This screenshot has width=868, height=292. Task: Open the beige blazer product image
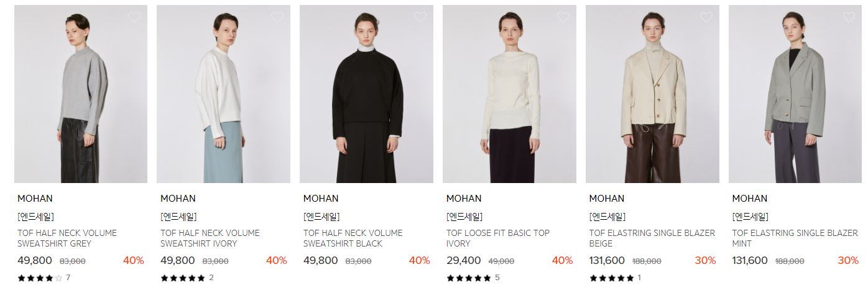coord(653,94)
